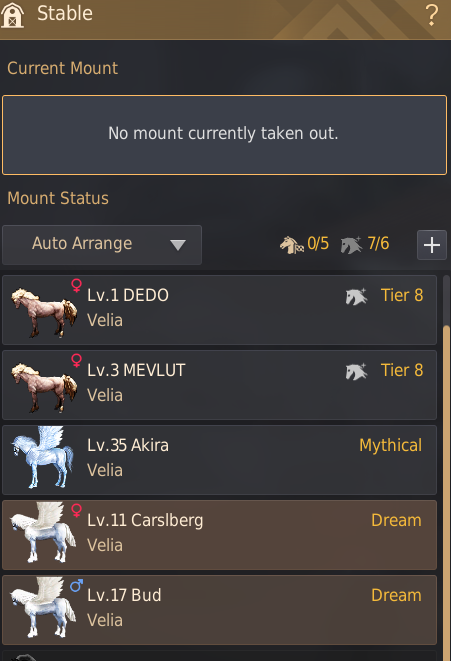
Task: Click the horse head icon on DEDO's row
Action: 356,296
